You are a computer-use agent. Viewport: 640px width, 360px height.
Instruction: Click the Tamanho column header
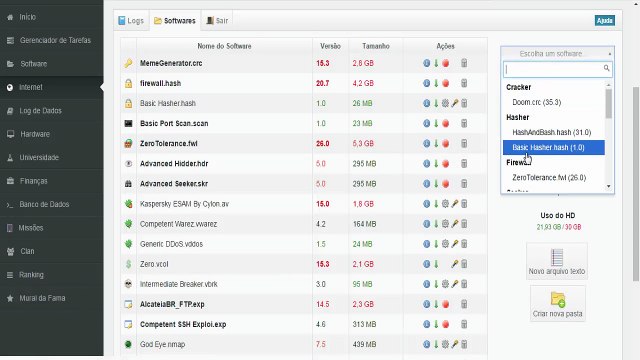tap(376, 46)
